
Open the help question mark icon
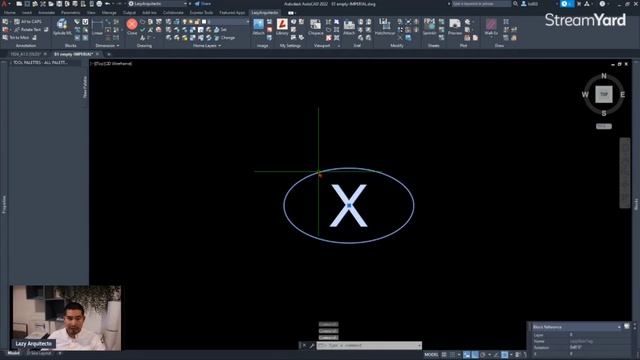click(602, 4)
